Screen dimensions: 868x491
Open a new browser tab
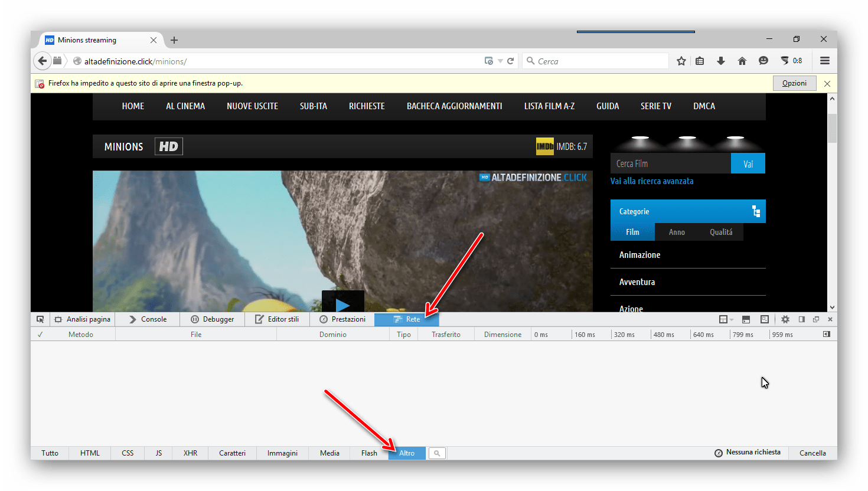174,40
